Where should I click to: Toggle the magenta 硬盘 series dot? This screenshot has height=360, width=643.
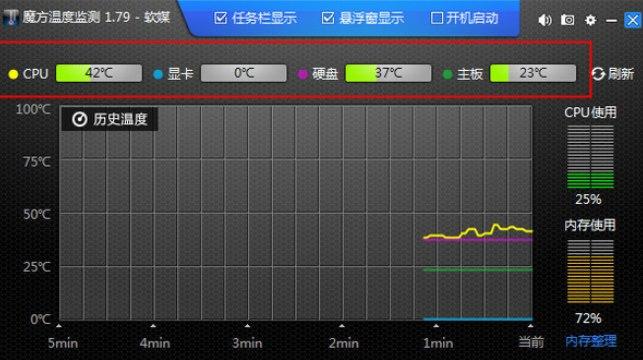(x=303, y=74)
